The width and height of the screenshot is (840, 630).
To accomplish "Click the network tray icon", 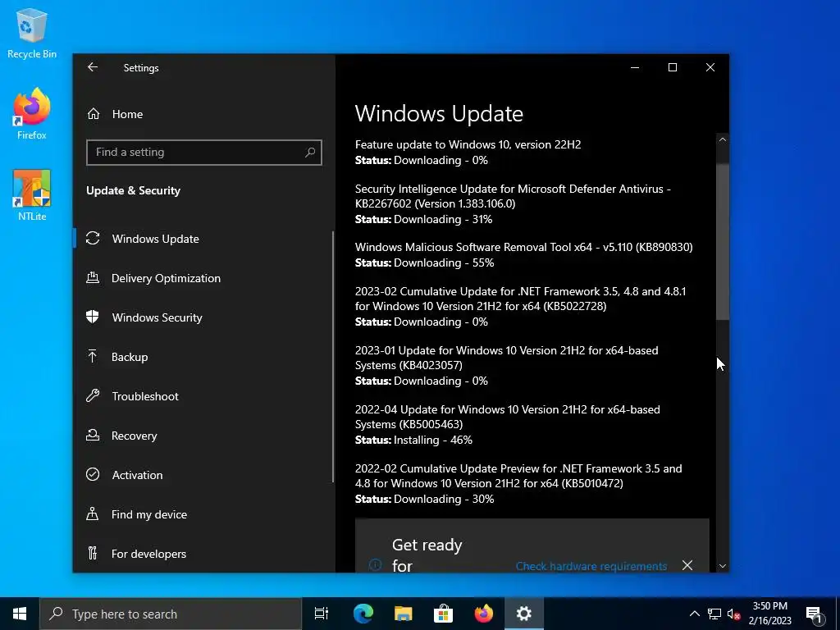I will click(714, 614).
